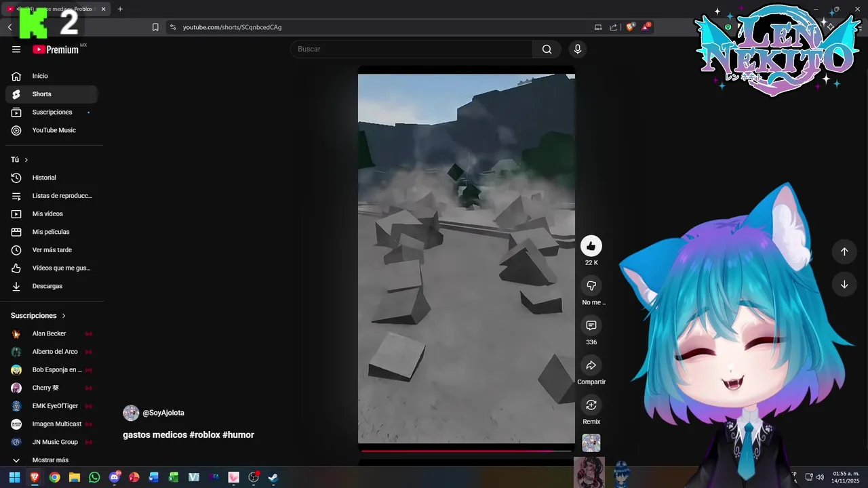Open Imagen Multicast channel
This screenshot has height=488, width=868.
coord(52,424)
